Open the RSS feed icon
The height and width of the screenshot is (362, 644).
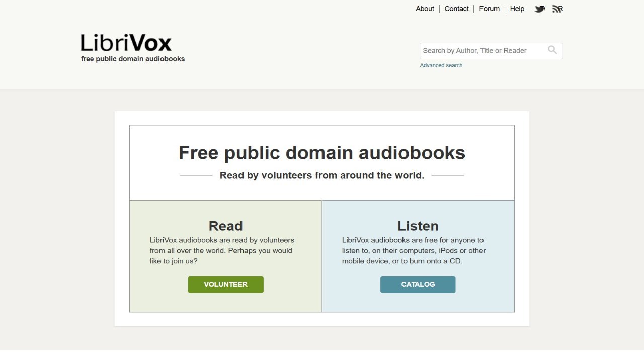(x=557, y=9)
